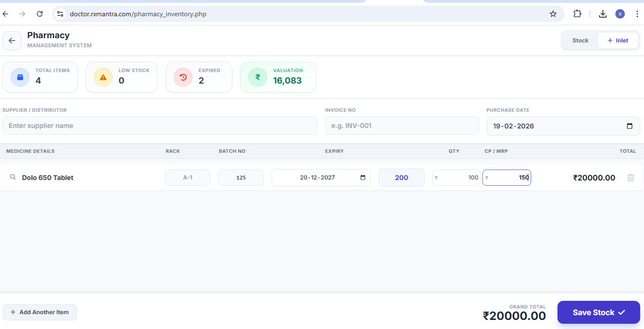This screenshot has height=329, width=644.
Task: Open the purchase date calendar picker
Action: (x=630, y=126)
